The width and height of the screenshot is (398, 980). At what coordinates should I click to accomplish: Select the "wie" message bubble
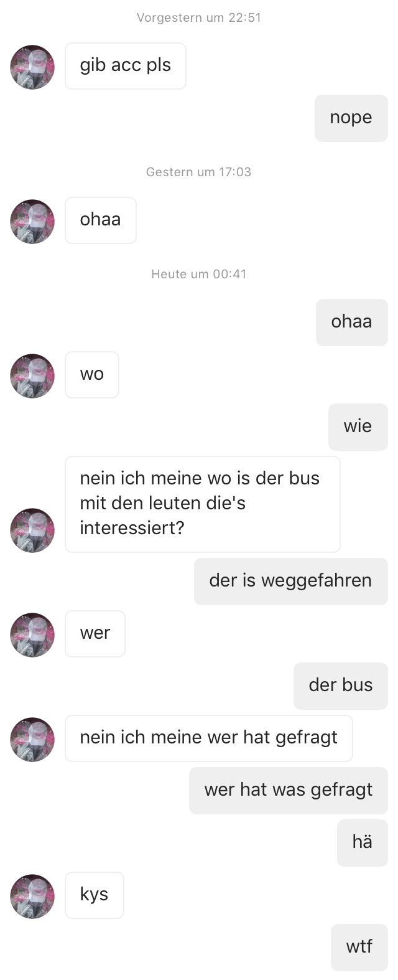[x=358, y=427]
